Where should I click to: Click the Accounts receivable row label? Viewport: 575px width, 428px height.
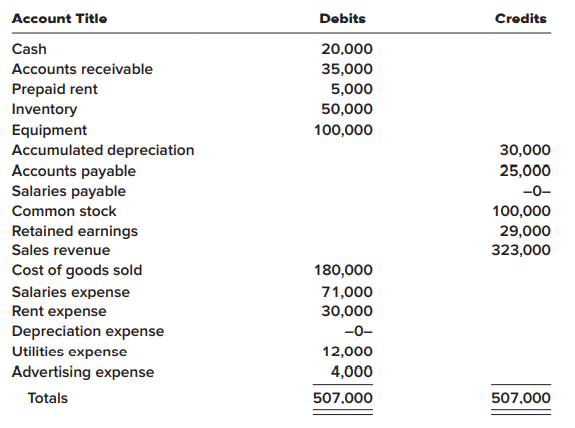(82, 69)
